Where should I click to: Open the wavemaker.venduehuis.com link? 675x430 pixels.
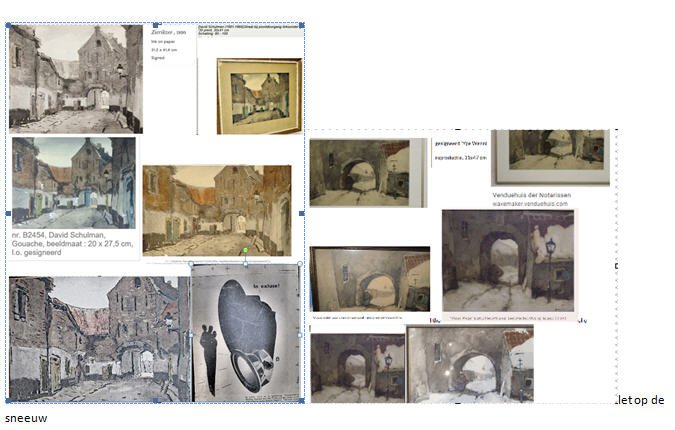point(530,203)
